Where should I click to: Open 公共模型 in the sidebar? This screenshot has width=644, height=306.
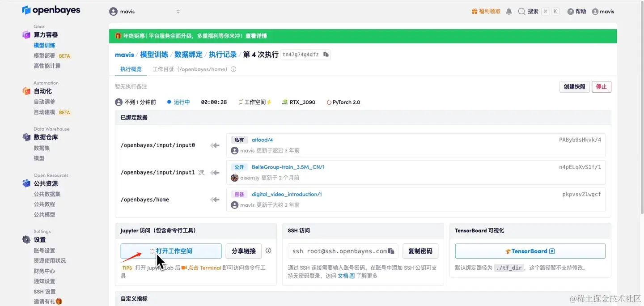[x=44, y=214]
